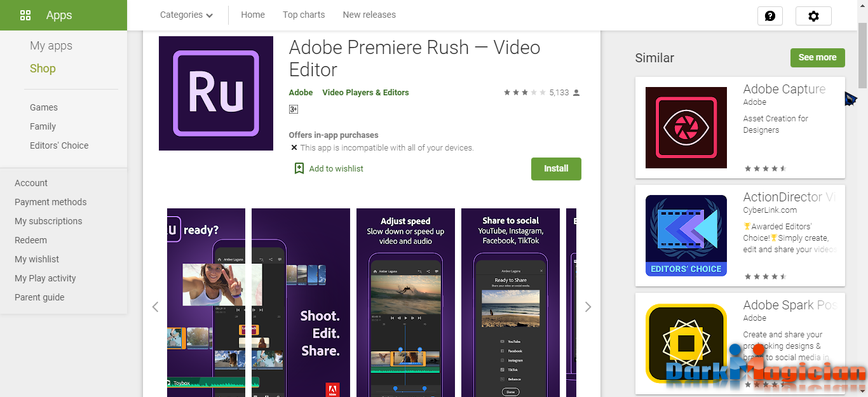Open the Share to social screenshot
This screenshot has height=397, width=868.
[x=510, y=302]
